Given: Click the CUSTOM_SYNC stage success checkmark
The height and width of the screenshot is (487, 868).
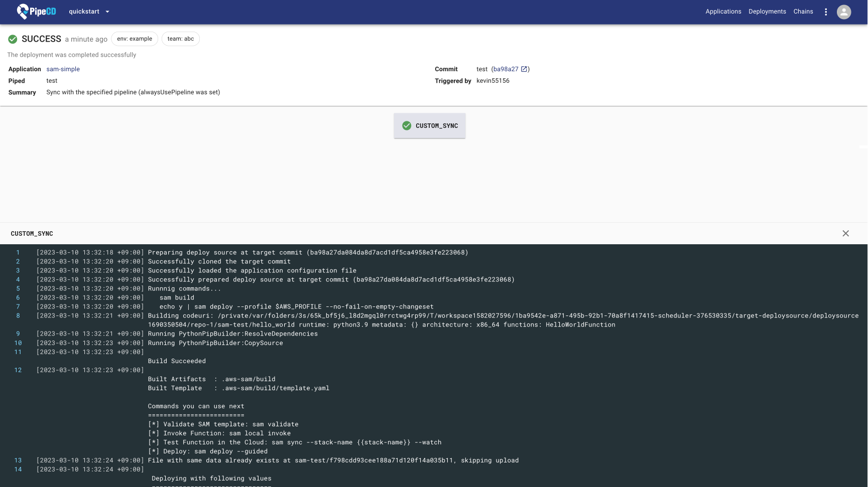Looking at the screenshot, I should (x=407, y=126).
